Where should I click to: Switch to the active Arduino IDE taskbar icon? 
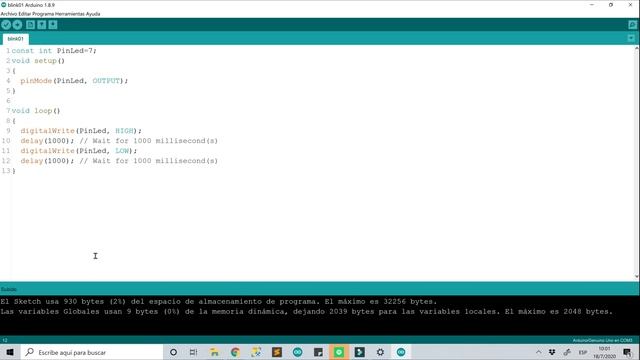[401, 352]
